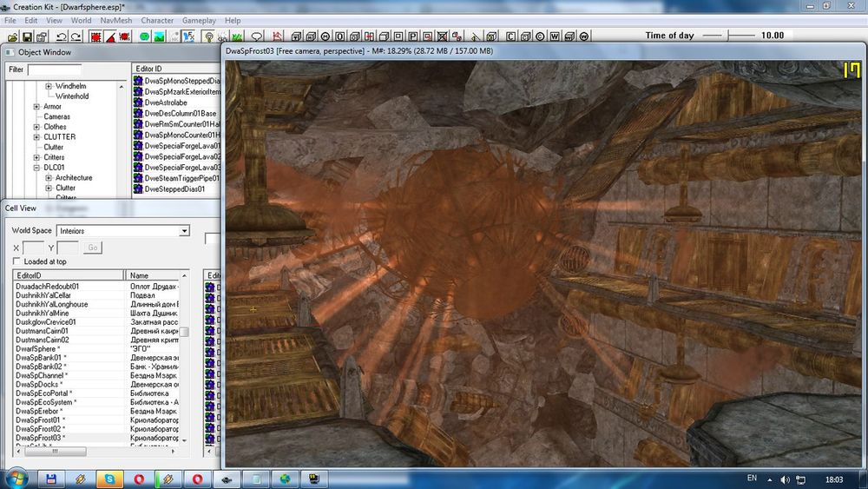
Task: Open the Character menu
Action: tap(157, 21)
